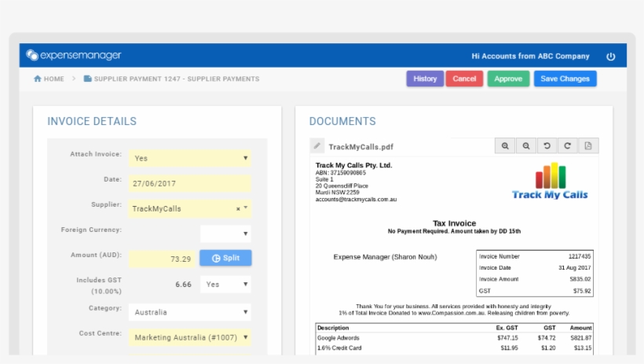Image resolution: width=644 pixels, height=364 pixels.
Task: Open the Includes GST Yes dropdown
Action: point(225,285)
